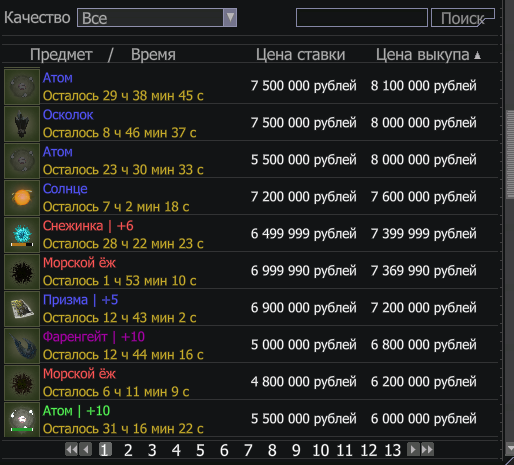Focus the search text field
Image resolution: width=514 pixels, height=465 pixels.
[x=362, y=18]
